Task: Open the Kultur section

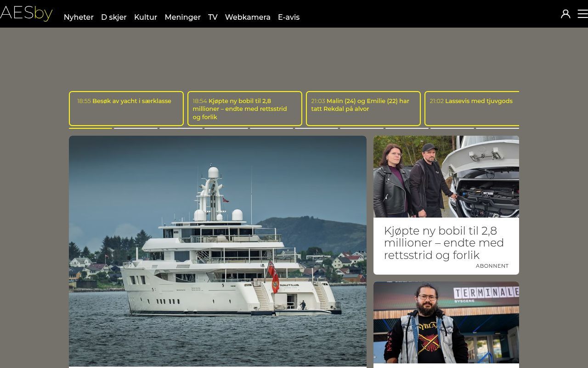Action: pyautogui.click(x=146, y=17)
